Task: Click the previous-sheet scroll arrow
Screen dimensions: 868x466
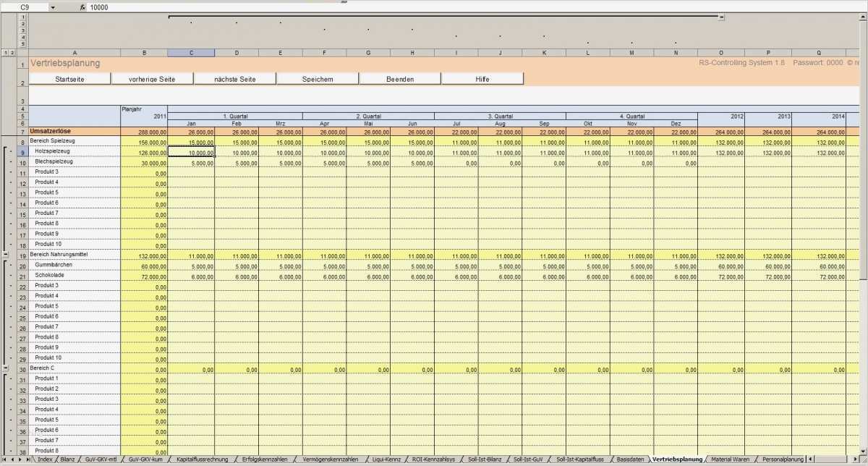Action: 12,459
